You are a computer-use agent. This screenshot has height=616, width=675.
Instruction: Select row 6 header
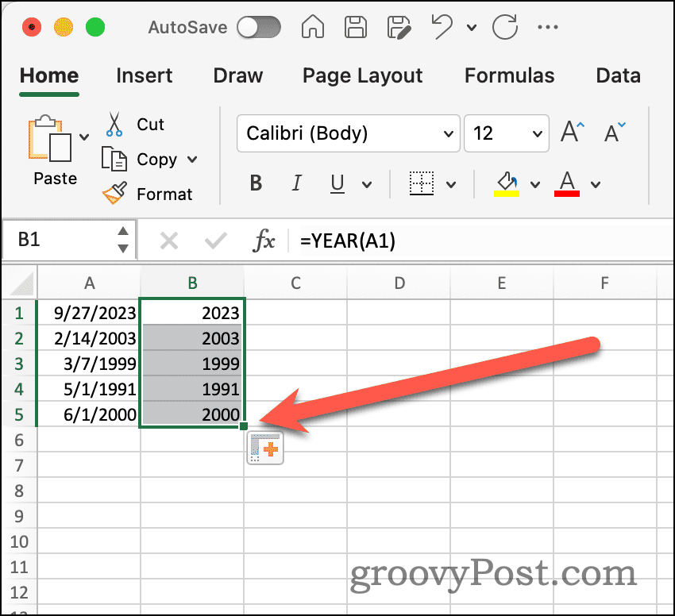tap(19, 441)
